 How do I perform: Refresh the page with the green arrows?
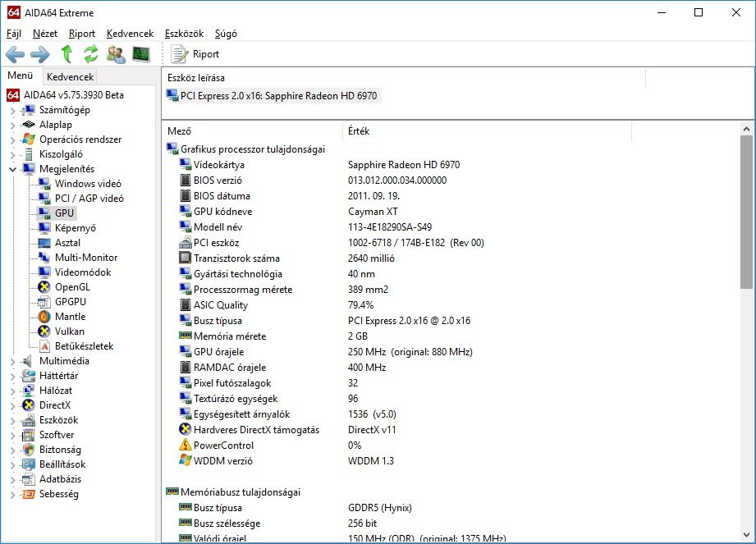(x=90, y=54)
